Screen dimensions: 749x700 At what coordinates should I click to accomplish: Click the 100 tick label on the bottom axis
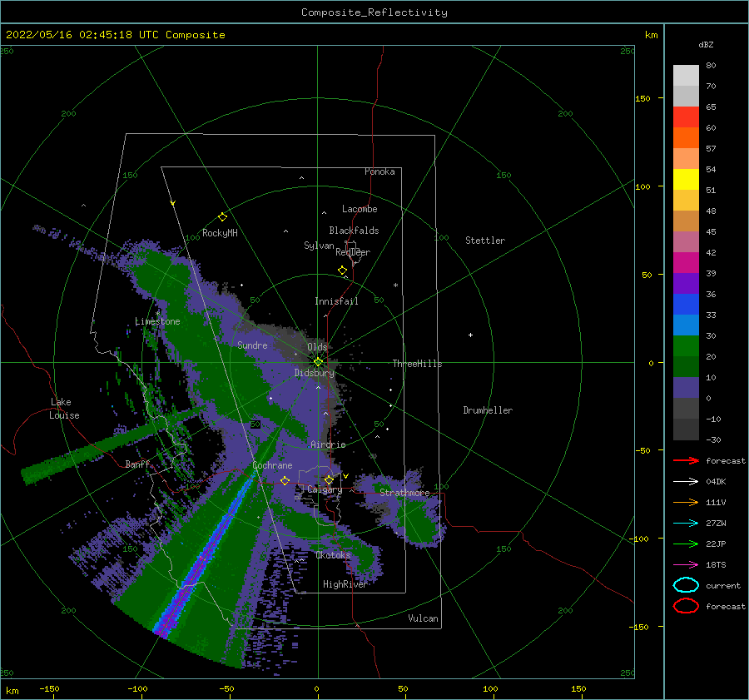[490, 688]
